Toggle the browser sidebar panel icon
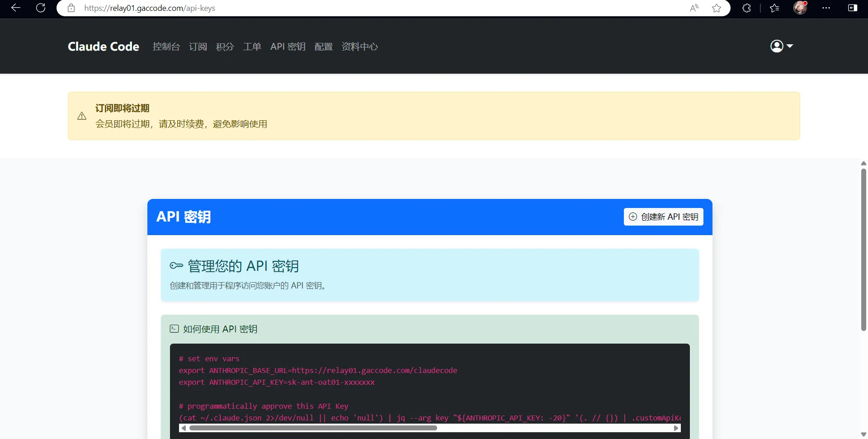The width and height of the screenshot is (868, 439). tap(853, 8)
